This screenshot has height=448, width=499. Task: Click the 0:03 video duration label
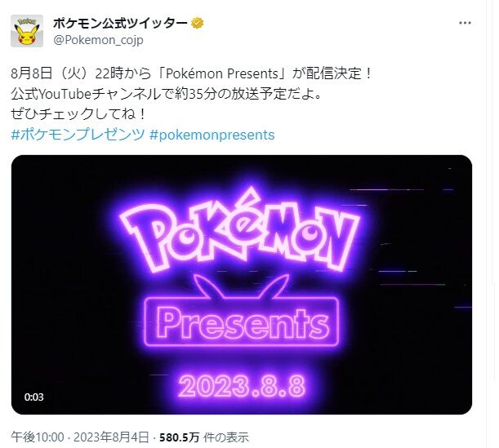coord(33,397)
